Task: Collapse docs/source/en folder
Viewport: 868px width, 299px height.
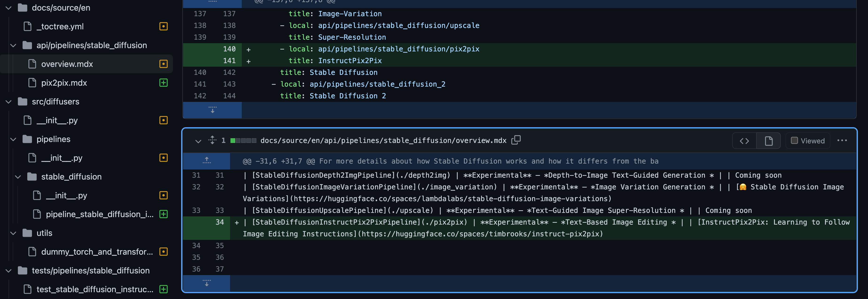Action: click(9, 8)
